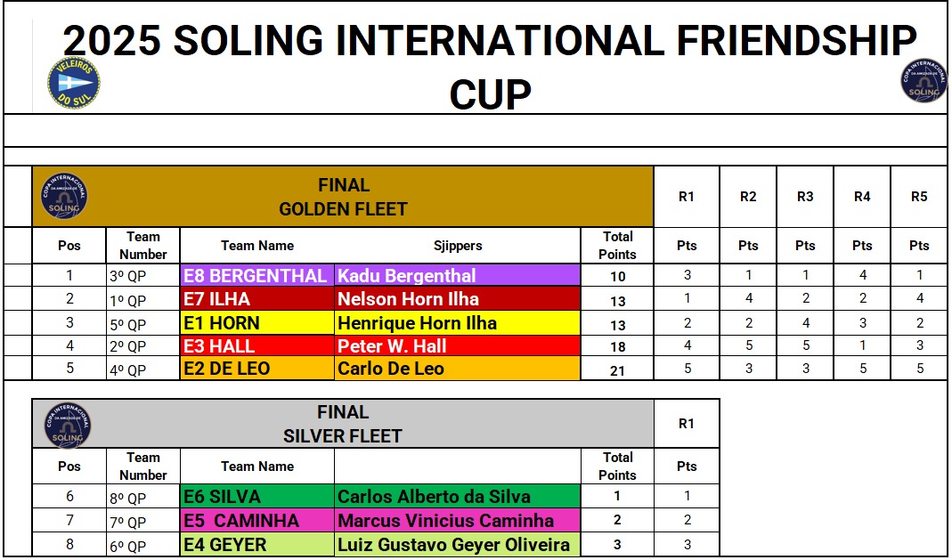This screenshot has height=560, width=952.
Task: Select the green E6 SILVA team cell
Action: [x=257, y=496]
